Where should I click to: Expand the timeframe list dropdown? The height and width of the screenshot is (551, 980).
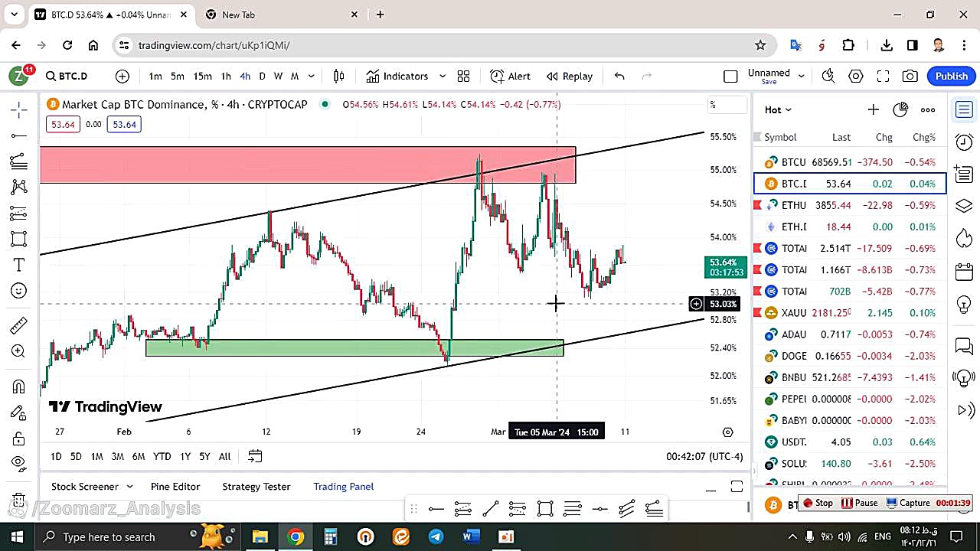click(311, 76)
